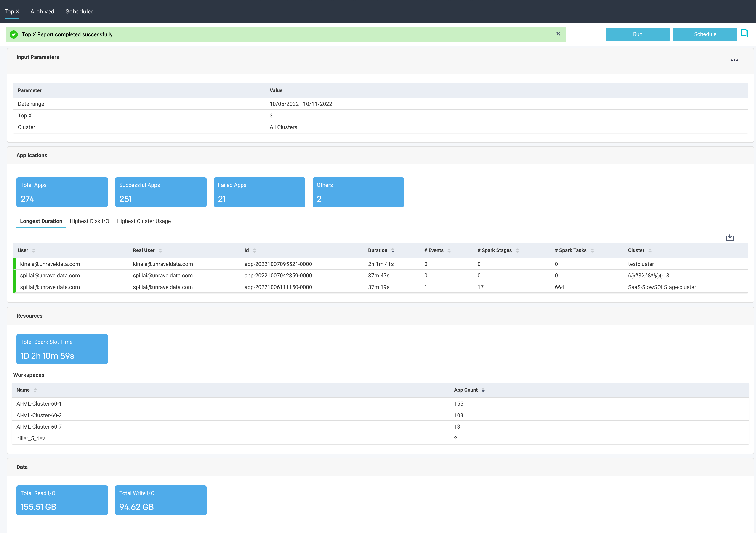Sort applications by Cluster name
The image size is (756, 533).
tap(650, 251)
